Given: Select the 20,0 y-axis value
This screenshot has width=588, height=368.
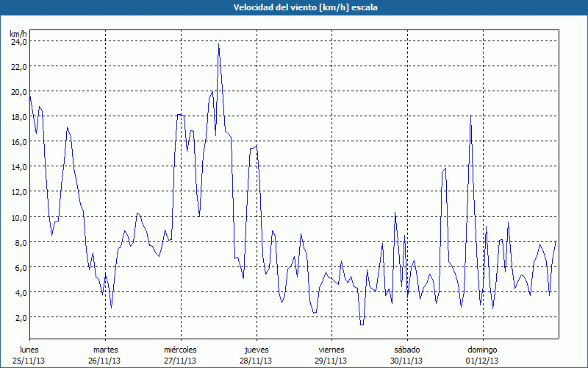Looking at the screenshot, I should tap(18, 92).
